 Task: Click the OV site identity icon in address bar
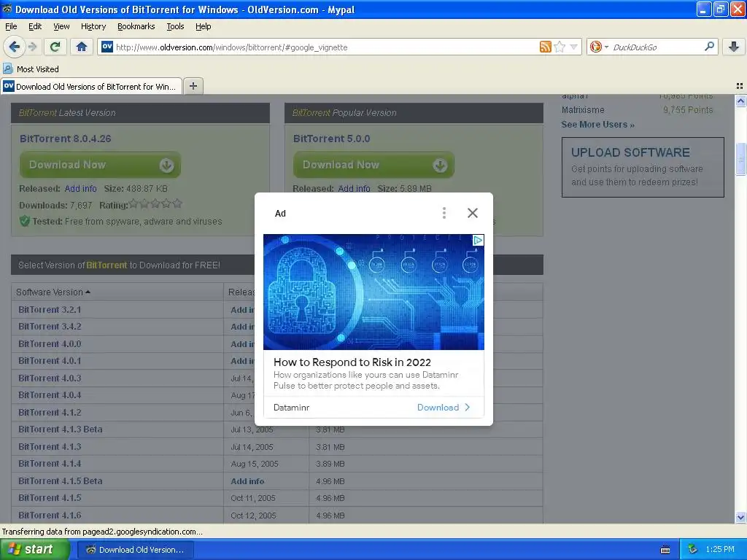107,47
